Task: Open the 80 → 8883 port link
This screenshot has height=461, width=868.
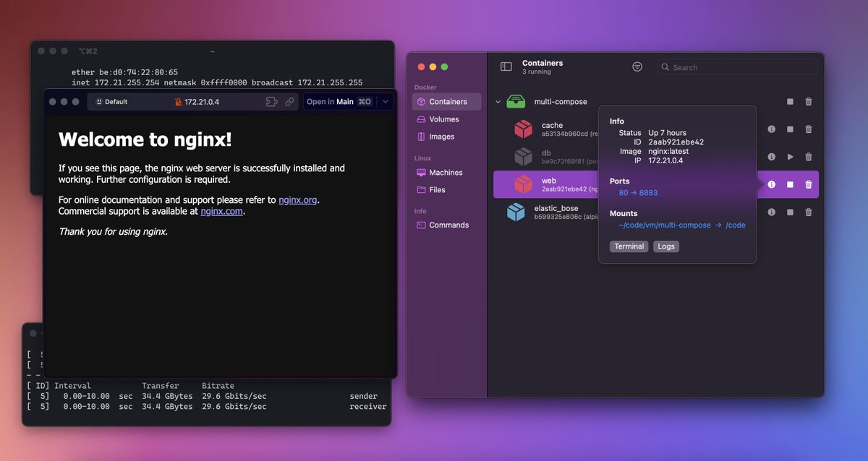Action: tap(638, 193)
